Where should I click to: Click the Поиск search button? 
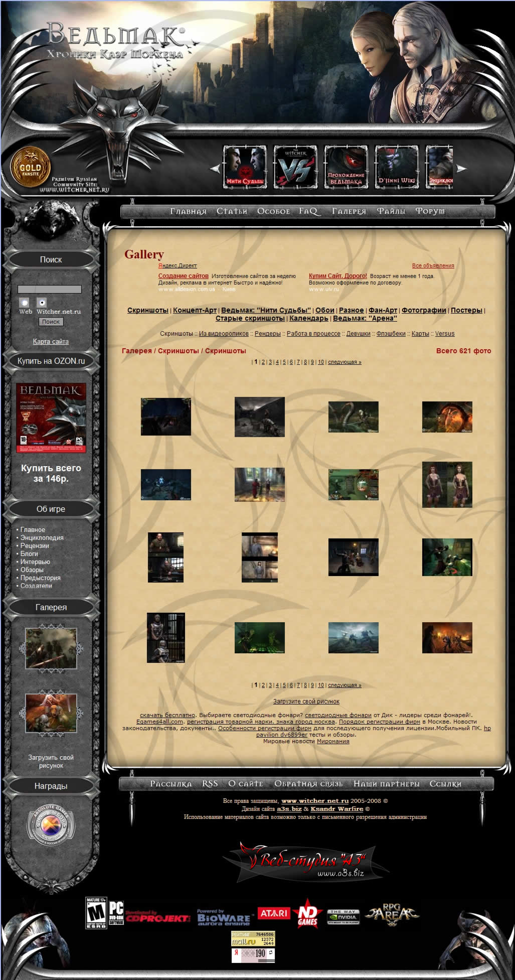pos(51,322)
